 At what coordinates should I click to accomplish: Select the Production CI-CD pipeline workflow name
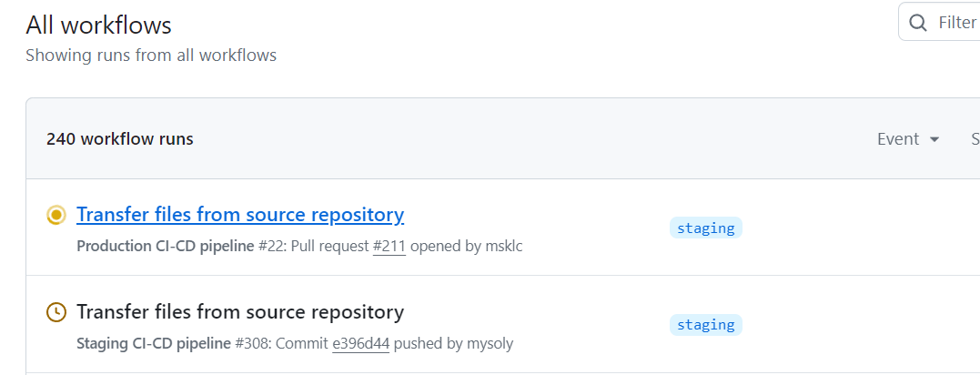pos(166,247)
